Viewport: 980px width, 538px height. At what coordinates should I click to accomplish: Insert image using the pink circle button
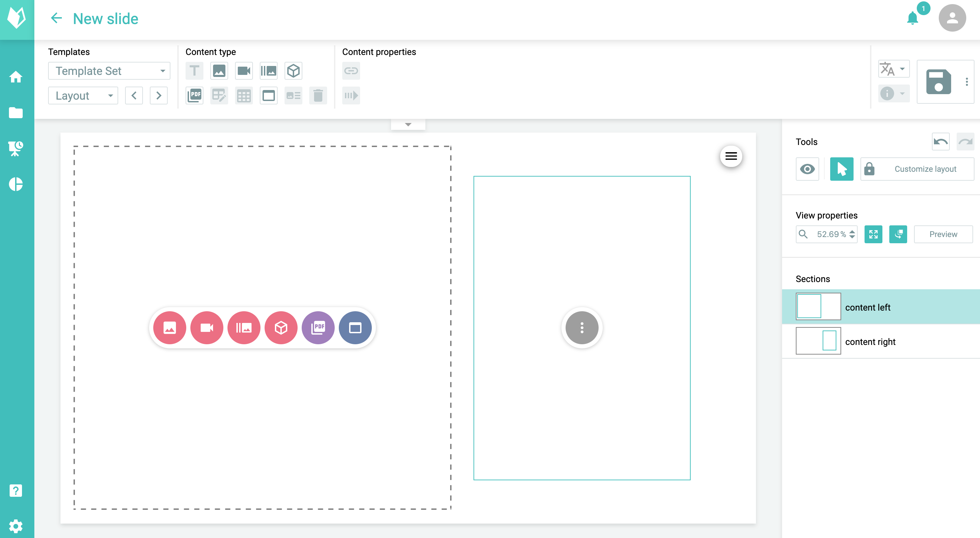coord(170,328)
